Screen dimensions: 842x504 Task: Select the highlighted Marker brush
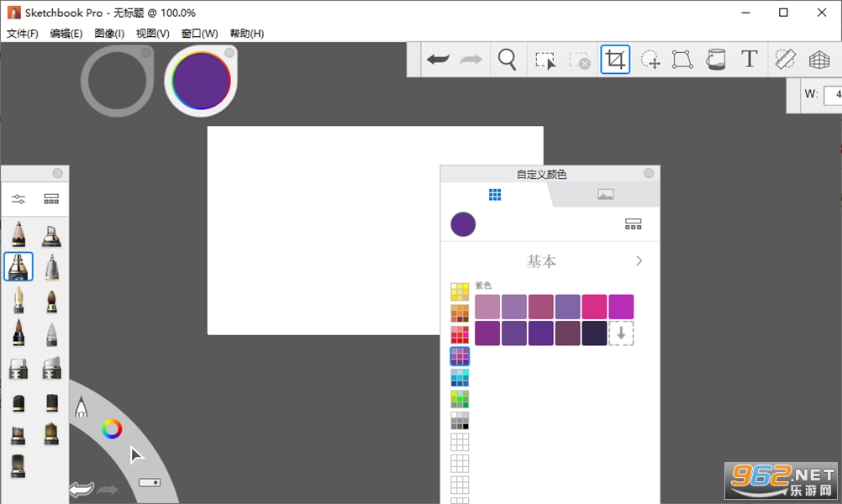pos(18,266)
